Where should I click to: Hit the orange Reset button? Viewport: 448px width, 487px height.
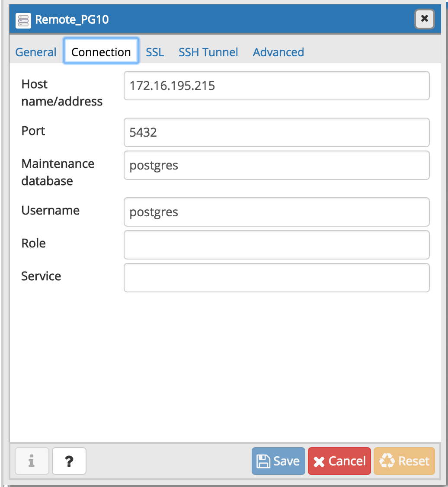[x=404, y=461]
